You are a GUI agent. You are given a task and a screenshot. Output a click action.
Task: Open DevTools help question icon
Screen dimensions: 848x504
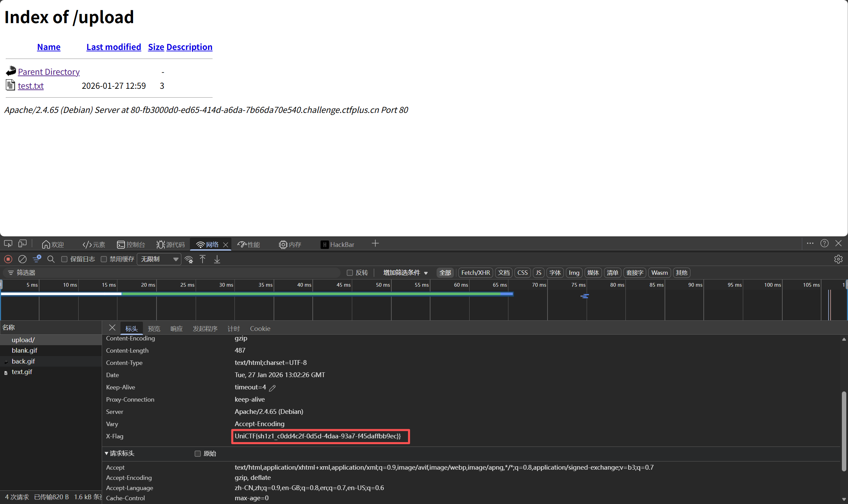pos(825,243)
